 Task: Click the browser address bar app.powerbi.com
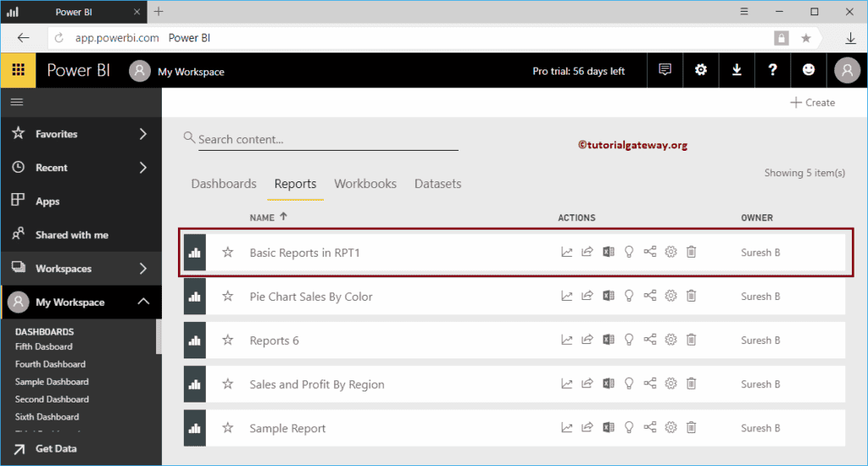click(x=409, y=37)
